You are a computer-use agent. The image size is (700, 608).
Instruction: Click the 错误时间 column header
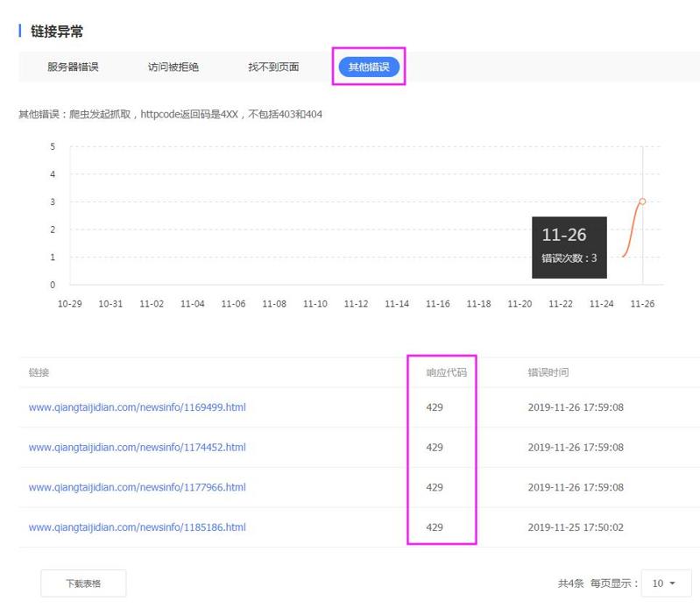(x=548, y=372)
